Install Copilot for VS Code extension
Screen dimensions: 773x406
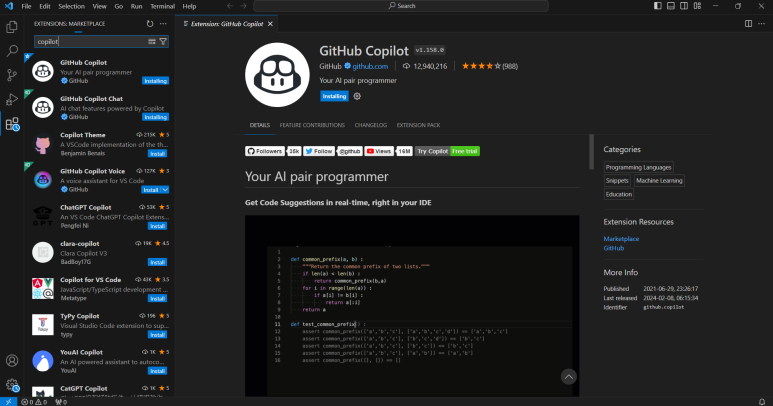point(157,299)
